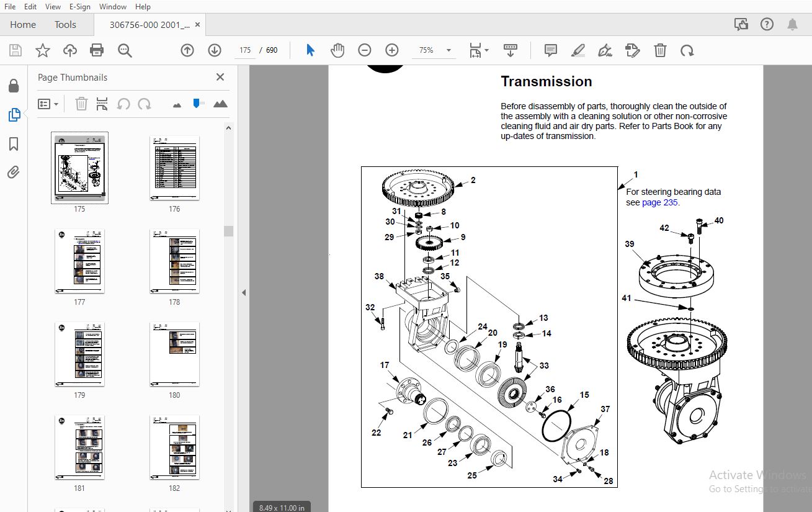Viewport: 812px width, 512px height.
Task: Activate the Hand pan tool
Action: tap(337, 50)
